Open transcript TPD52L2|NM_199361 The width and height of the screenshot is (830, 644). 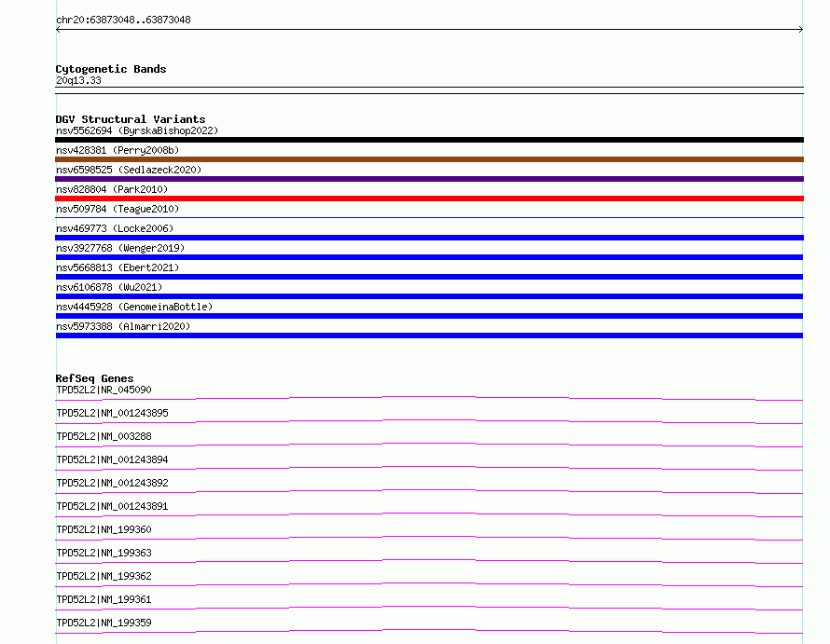click(104, 599)
